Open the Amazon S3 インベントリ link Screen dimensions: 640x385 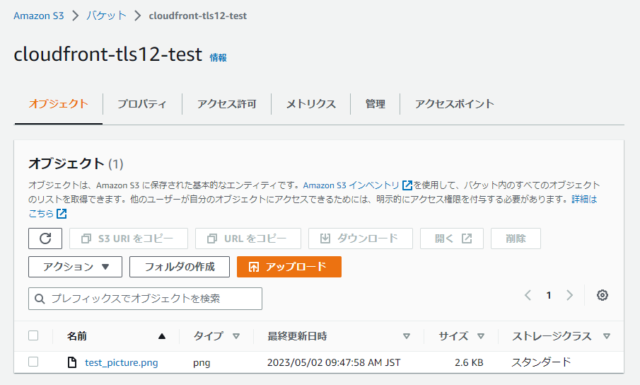[351, 185]
